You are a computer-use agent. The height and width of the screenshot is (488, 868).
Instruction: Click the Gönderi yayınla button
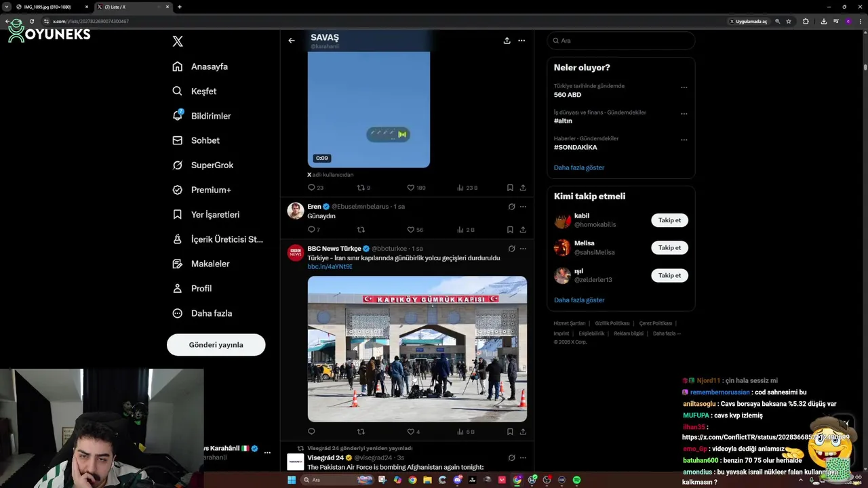click(x=216, y=344)
